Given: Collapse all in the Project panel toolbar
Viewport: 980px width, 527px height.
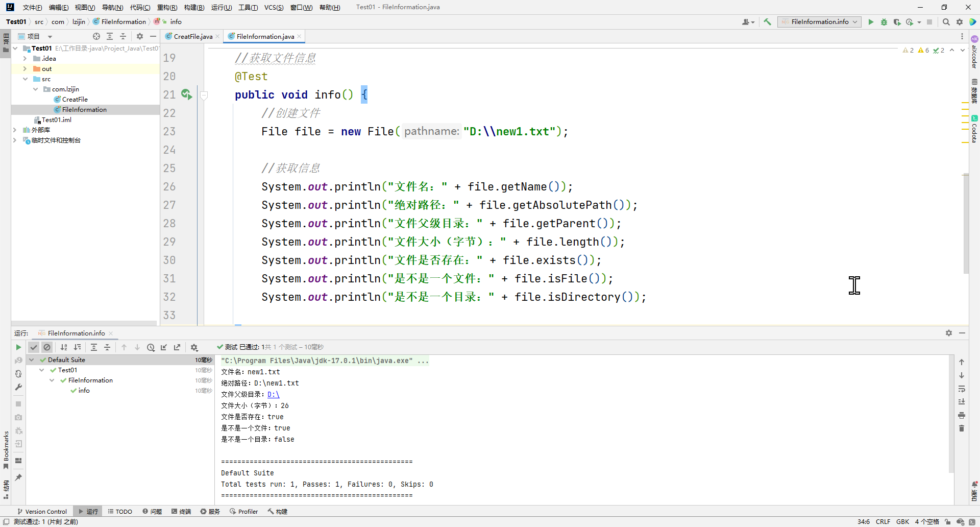Looking at the screenshot, I should pos(123,36).
